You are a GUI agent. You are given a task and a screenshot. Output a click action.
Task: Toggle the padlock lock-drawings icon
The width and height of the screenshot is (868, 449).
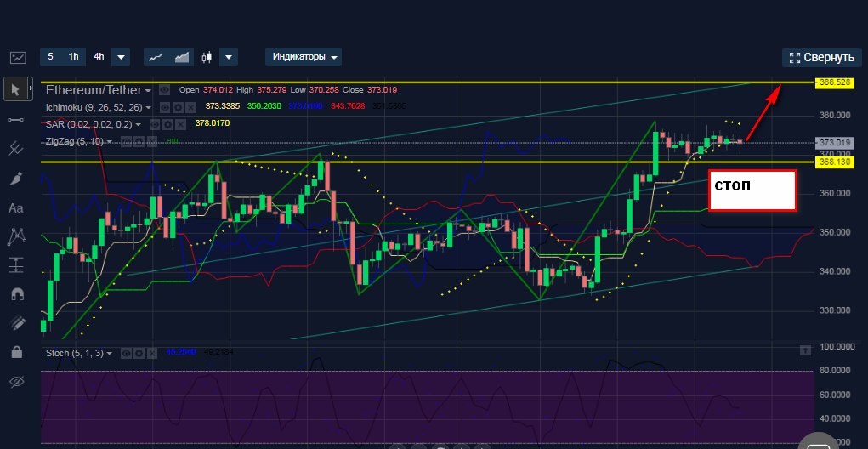click(x=16, y=351)
